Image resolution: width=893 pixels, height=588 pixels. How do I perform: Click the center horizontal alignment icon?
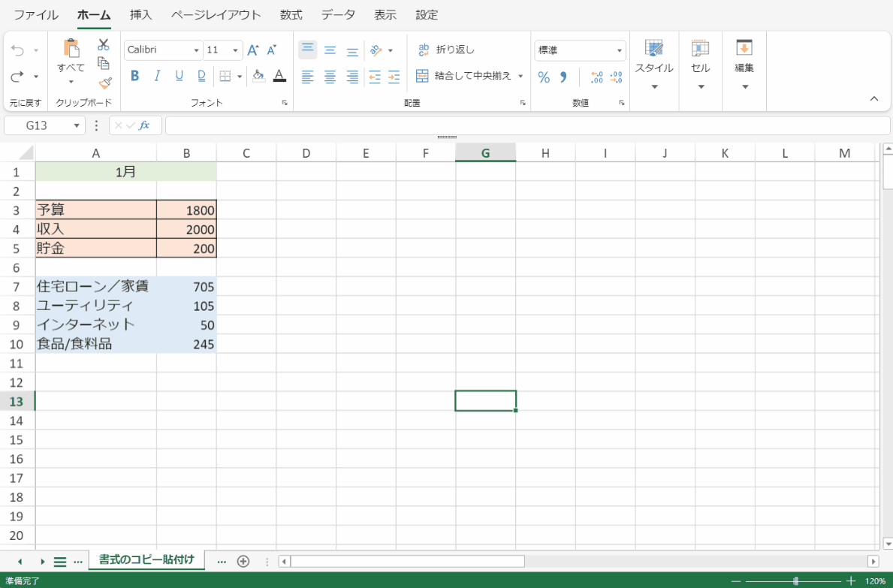click(330, 77)
